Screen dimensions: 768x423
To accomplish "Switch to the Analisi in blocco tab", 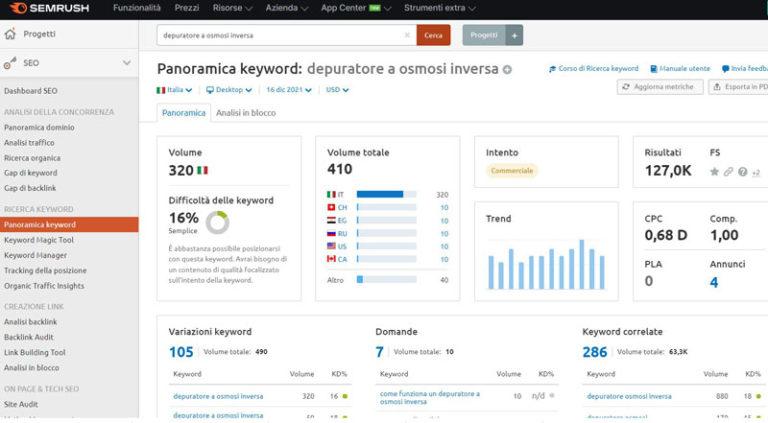I will 246,113.
